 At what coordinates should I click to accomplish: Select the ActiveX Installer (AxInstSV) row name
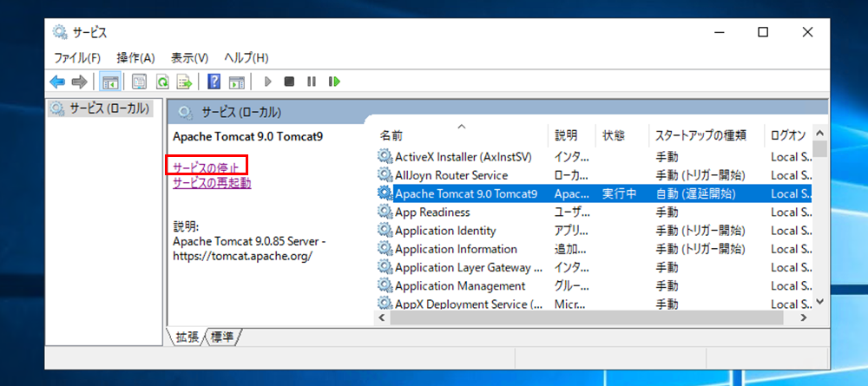tap(464, 156)
